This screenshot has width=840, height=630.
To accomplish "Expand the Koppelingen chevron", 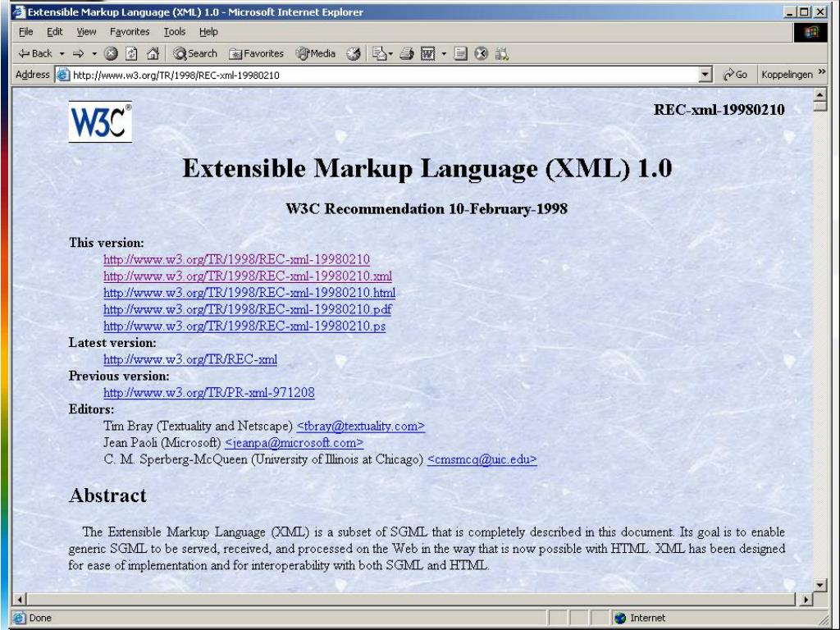I will 822,72.
